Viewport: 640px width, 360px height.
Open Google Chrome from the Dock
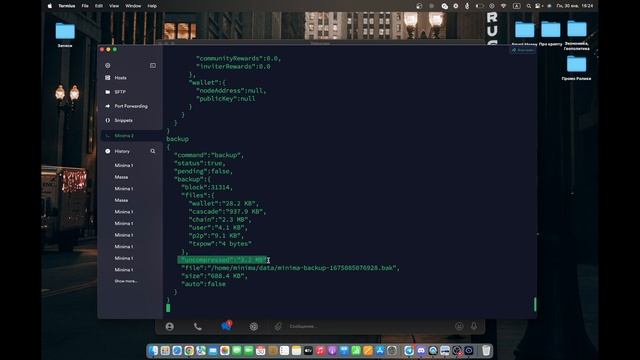(x=189, y=351)
